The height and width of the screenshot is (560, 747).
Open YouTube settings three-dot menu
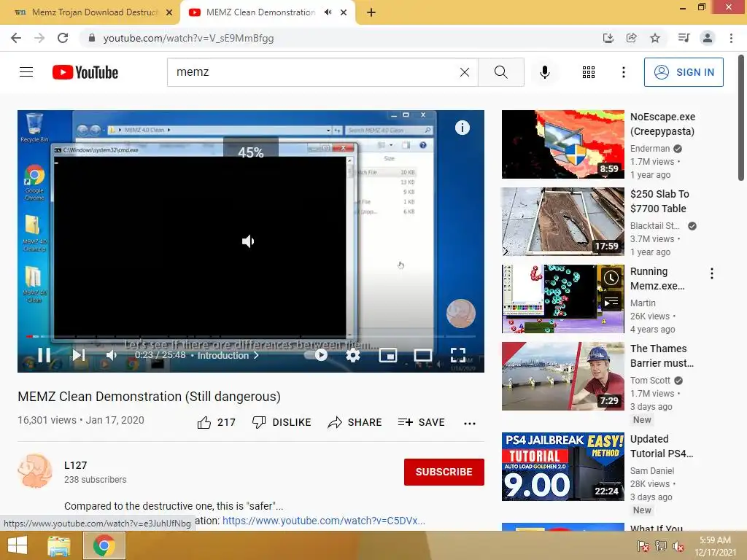coord(623,72)
